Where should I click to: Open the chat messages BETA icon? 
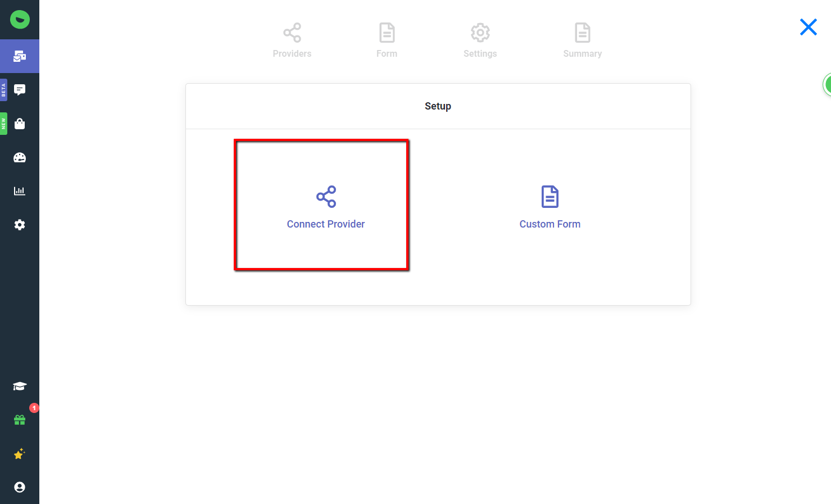[x=20, y=89]
